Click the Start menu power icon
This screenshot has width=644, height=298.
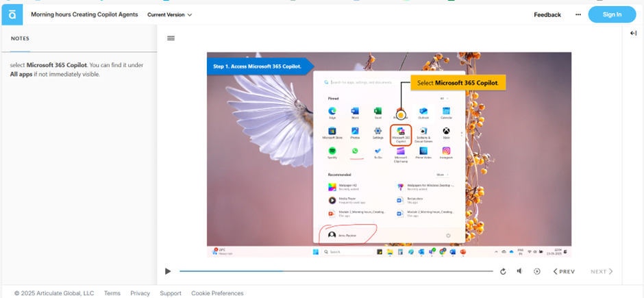pos(448,236)
